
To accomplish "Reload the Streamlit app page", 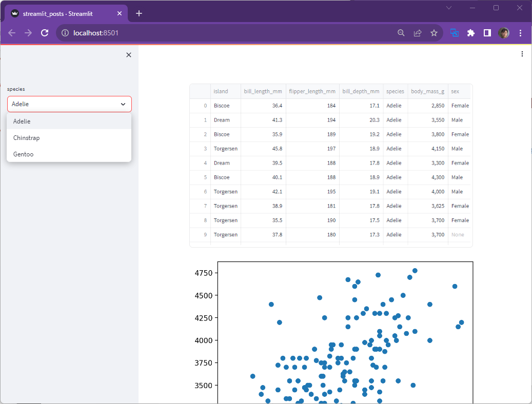I will 44,32.
